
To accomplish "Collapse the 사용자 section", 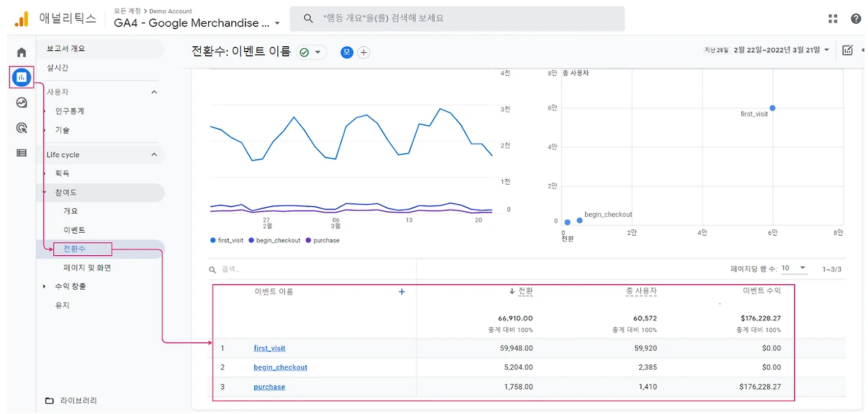I will pyautogui.click(x=154, y=92).
